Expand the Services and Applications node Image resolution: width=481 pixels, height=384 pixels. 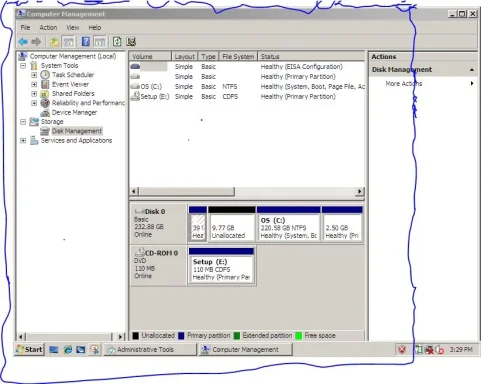pos(23,140)
